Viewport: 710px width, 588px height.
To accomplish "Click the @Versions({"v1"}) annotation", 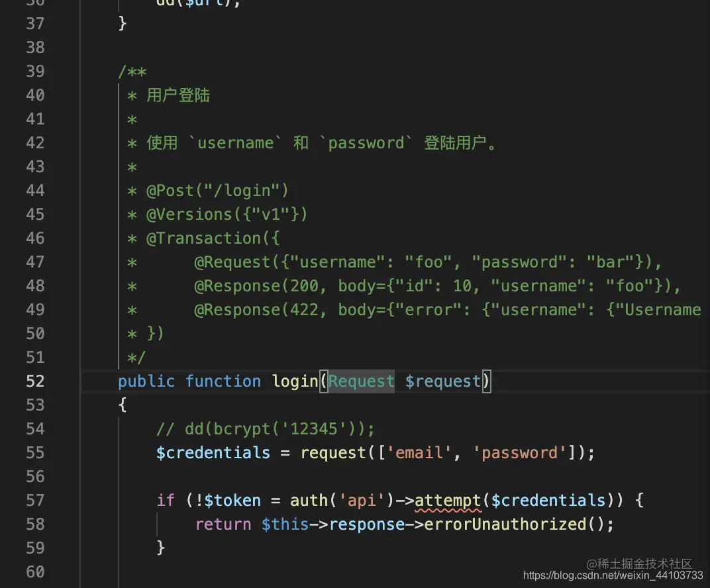I will [227, 214].
